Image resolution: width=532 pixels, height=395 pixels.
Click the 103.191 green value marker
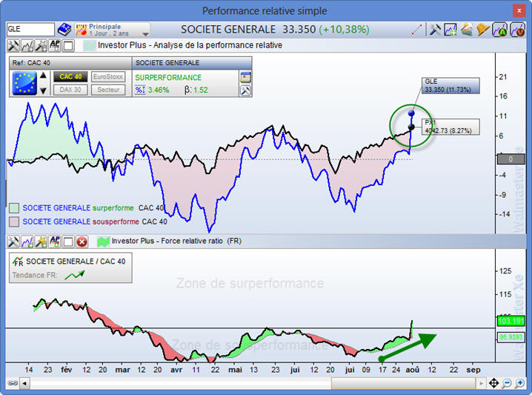511,321
